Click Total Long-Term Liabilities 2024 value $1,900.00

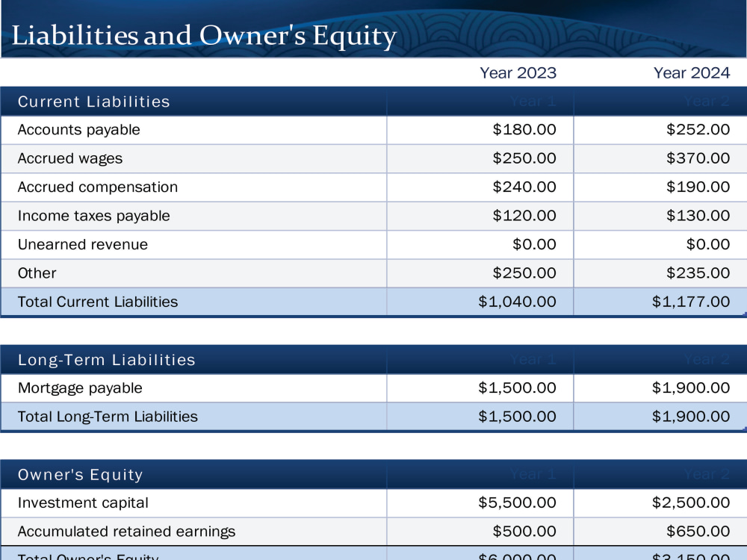[691, 416]
